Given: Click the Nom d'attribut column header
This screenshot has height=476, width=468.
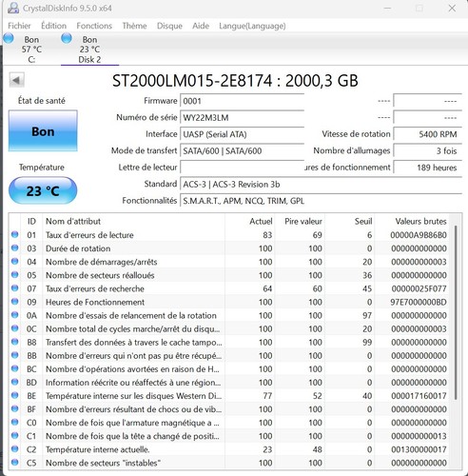Looking at the screenshot, I should coord(133,221).
